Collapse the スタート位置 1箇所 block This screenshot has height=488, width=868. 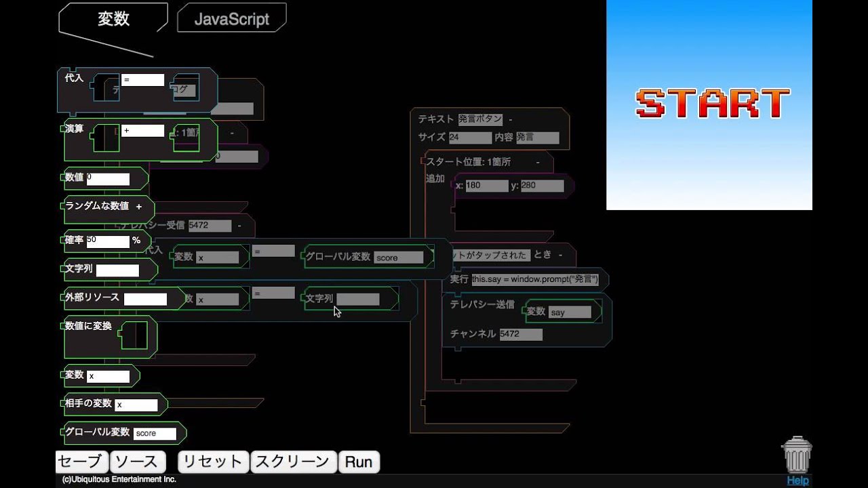[x=537, y=162]
